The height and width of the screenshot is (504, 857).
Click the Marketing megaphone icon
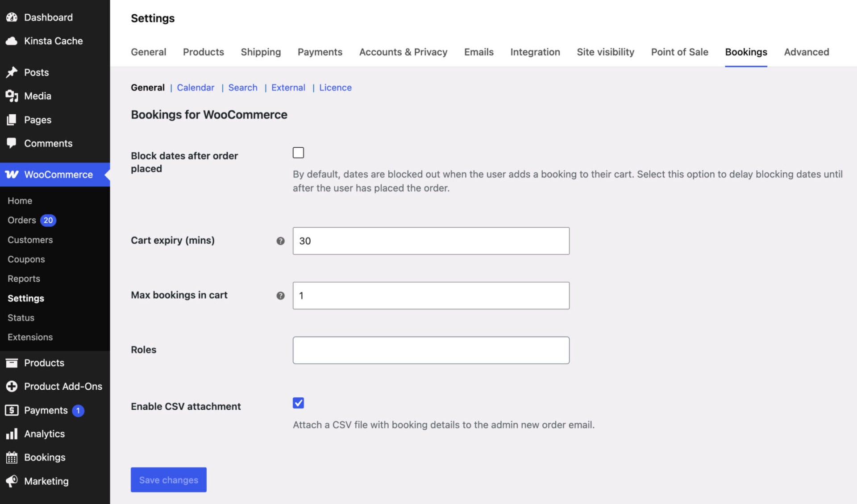coord(12,481)
